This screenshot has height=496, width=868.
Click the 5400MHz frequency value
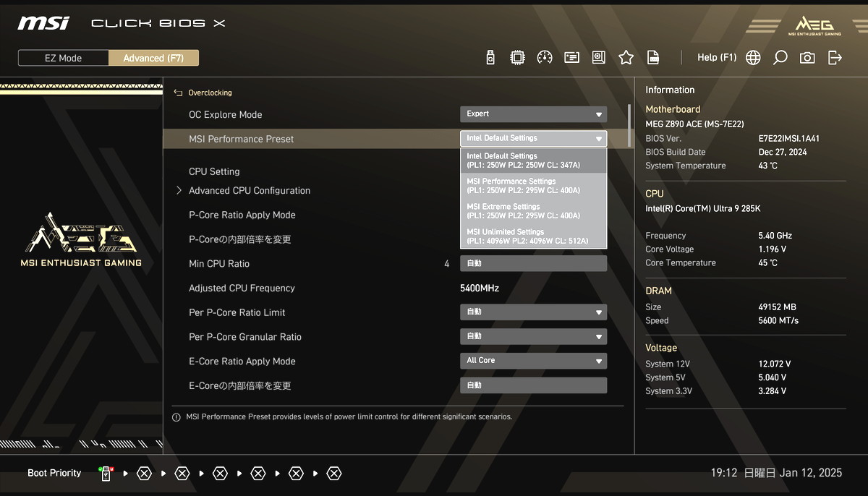[480, 288]
